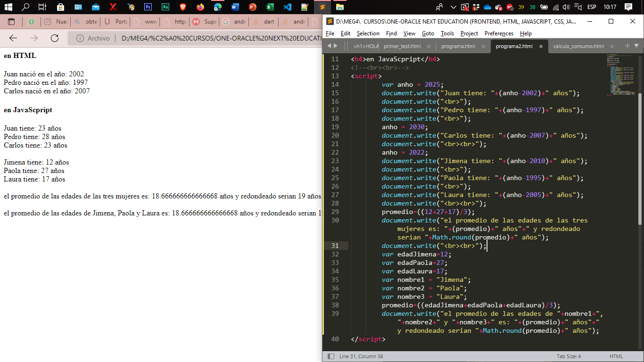
Task: Add a new tab with plus
Action: click(x=627, y=46)
